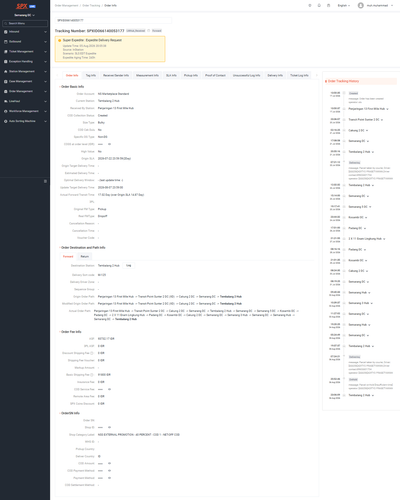The width and height of the screenshot is (400, 500).
Task: Click the tag beside Destination Station
Action: (x=128, y=266)
